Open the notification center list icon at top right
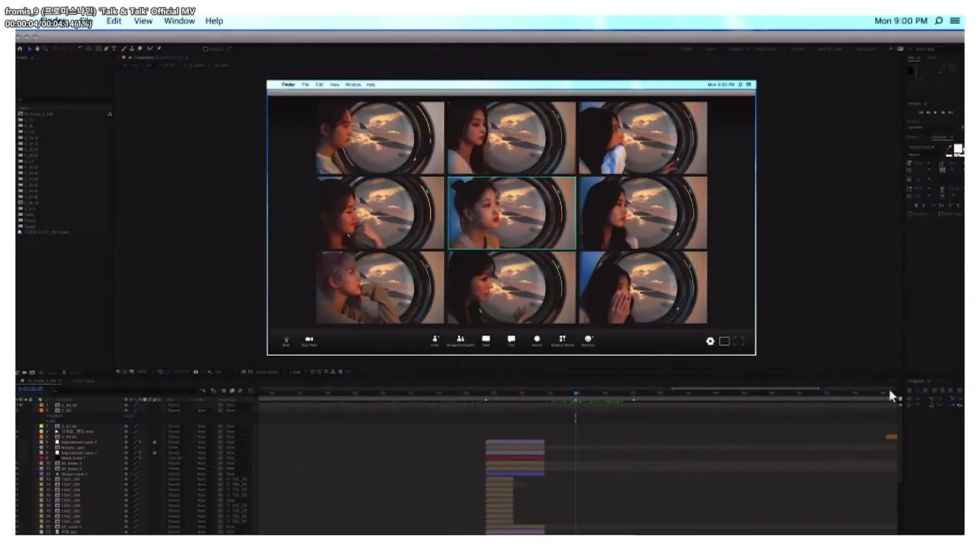Viewport: 980px width, 551px height. coord(955,21)
